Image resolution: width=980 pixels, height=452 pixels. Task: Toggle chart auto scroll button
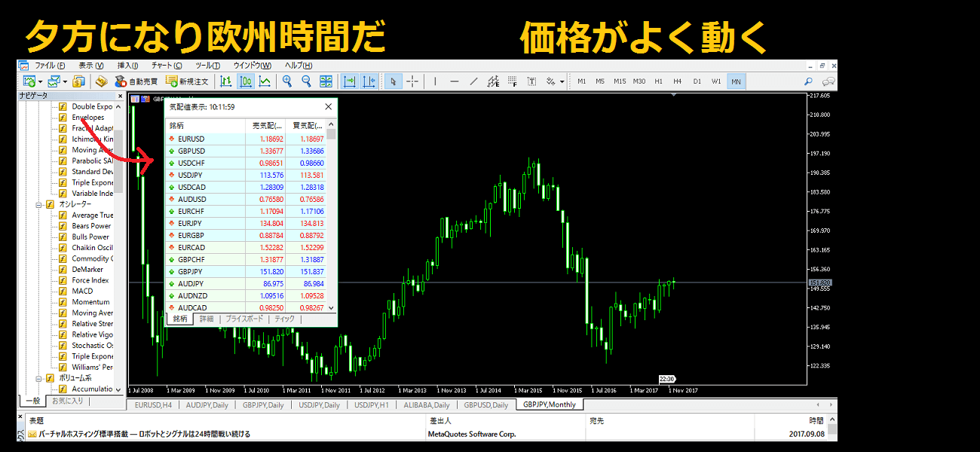[x=349, y=81]
